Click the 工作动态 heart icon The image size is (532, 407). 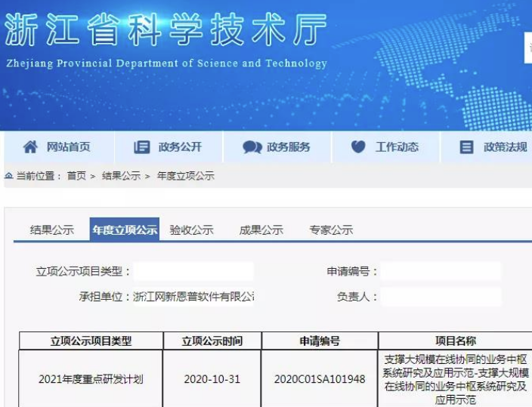coord(358,147)
